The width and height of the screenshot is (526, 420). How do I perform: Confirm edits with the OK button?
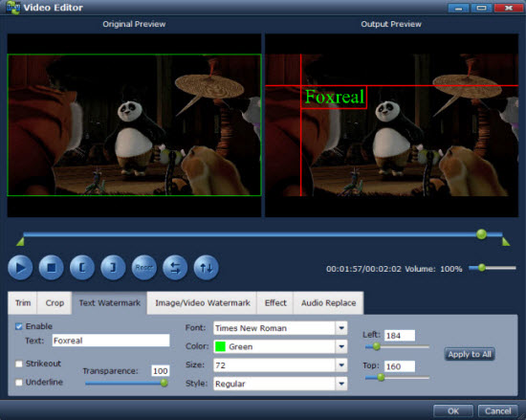(453, 411)
